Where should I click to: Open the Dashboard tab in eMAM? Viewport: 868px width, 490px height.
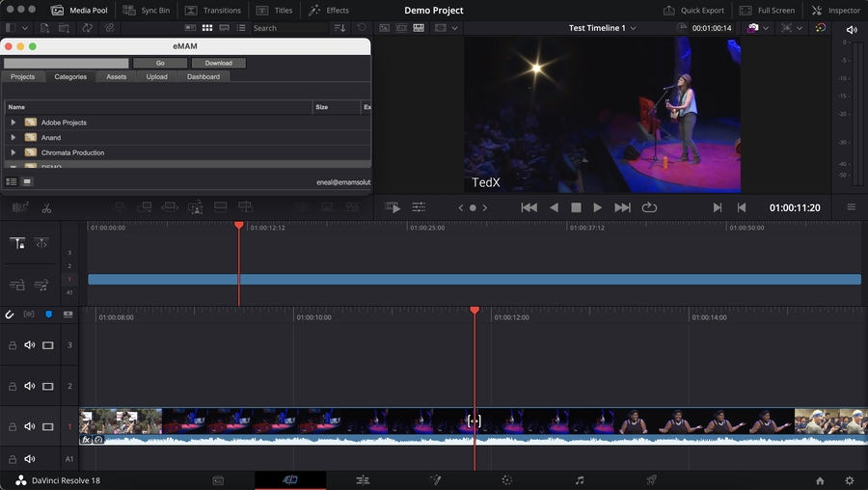(x=203, y=76)
